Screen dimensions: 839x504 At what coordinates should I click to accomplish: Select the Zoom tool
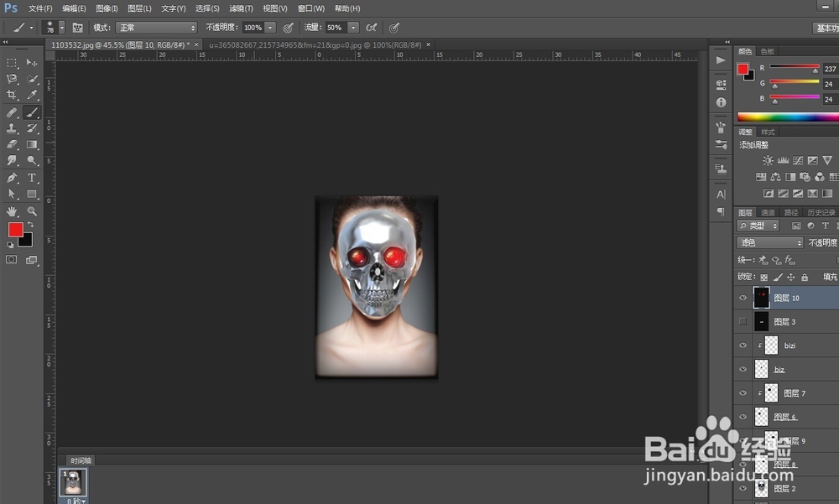tap(32, 211)
